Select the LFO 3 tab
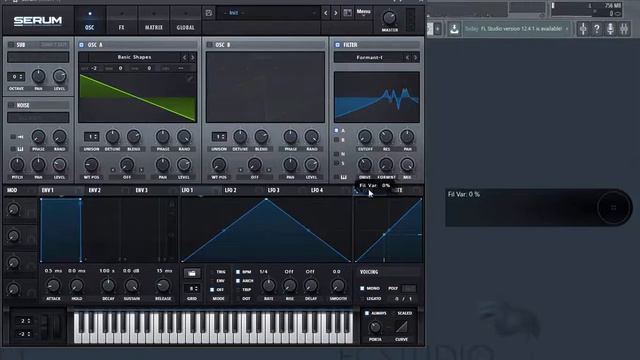 point(273,190)
